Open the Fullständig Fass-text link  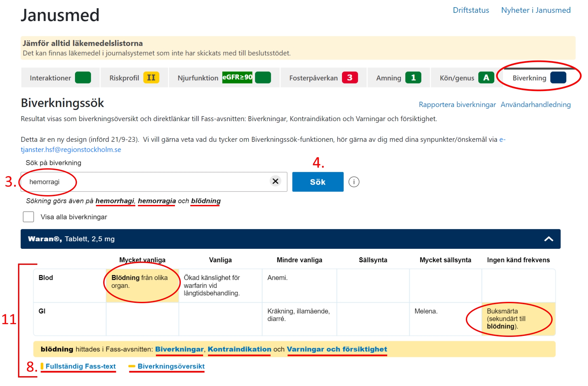click(81, 366)
